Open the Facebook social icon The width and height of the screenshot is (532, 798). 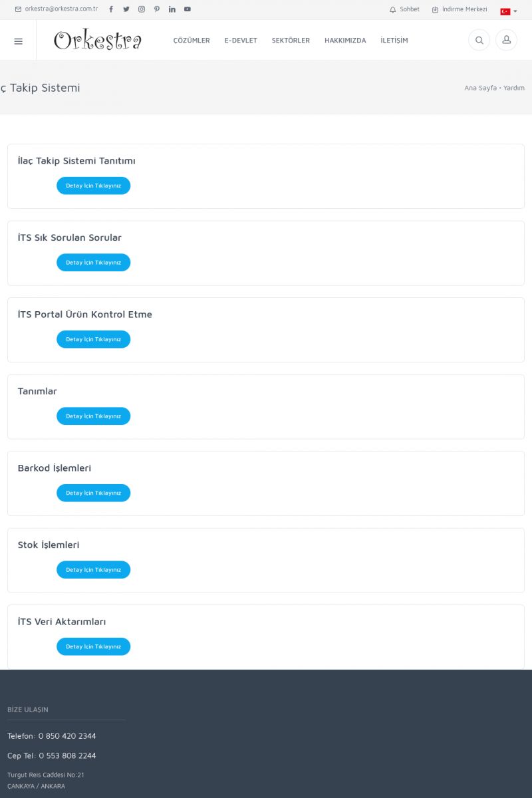111,9
